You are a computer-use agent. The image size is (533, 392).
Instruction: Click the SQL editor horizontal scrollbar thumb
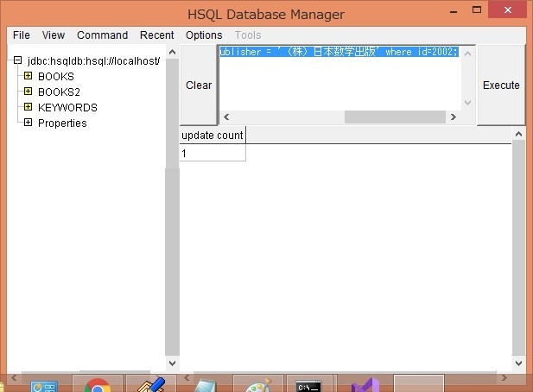(x=395, y=117)
